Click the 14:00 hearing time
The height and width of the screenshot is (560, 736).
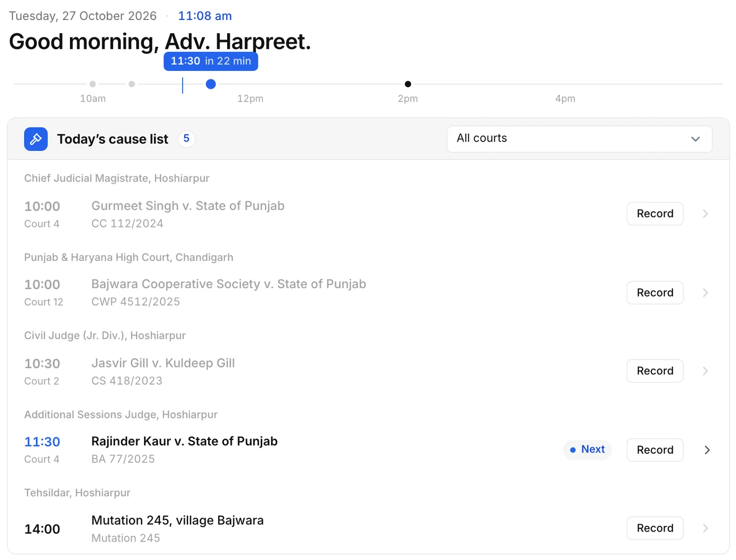tap(42, 529)
